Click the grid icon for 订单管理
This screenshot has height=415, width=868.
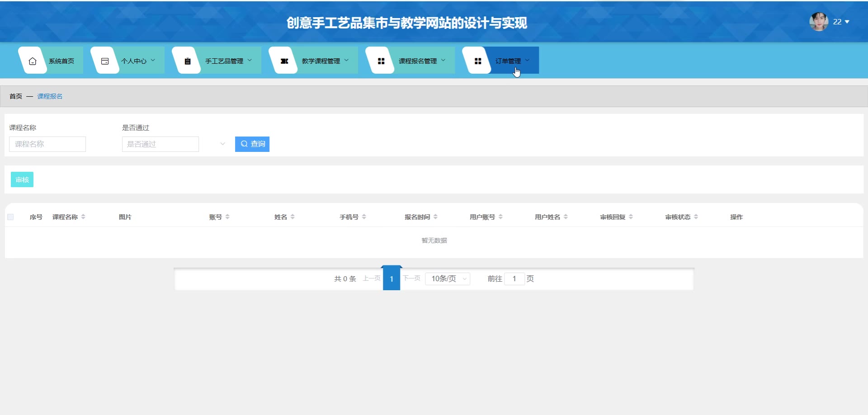coord(477,61)
